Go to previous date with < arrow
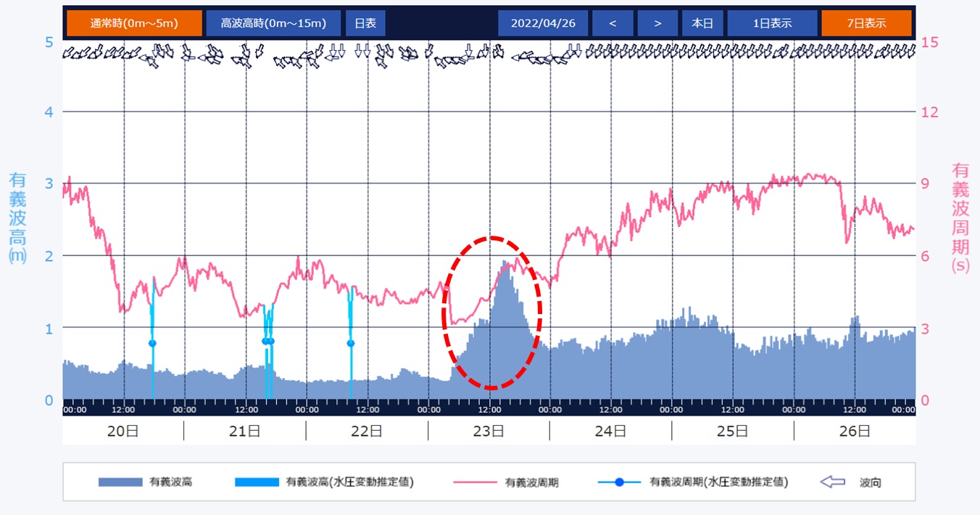Image resolution: width=980 pixels, height=515 pixels. coord(612,22)
